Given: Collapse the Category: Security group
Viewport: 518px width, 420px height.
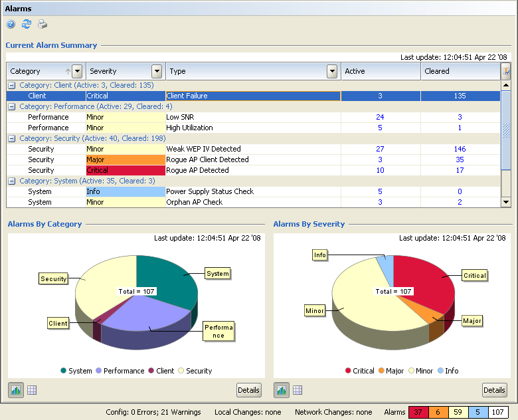Looking at the screenshot, I should (x=11, y=138).
